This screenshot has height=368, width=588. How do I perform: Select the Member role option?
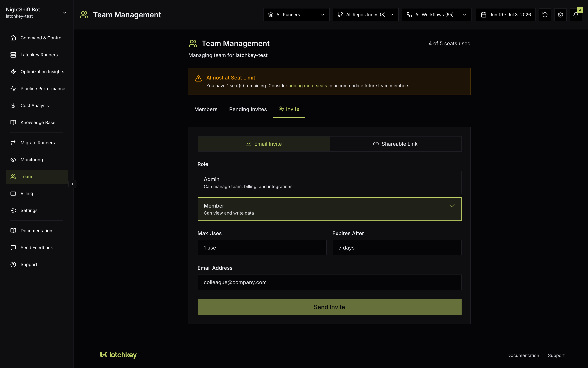[x=329, y=209]
